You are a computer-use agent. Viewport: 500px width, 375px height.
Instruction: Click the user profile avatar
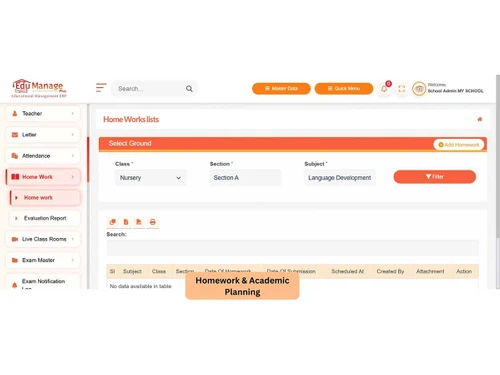pos(419,89)
